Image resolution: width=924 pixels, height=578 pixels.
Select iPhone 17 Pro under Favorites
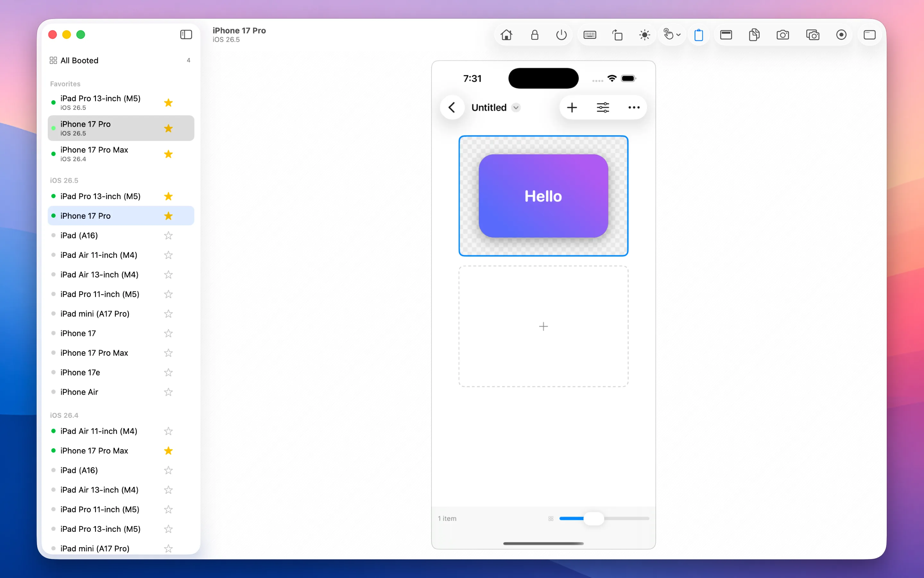121,128
